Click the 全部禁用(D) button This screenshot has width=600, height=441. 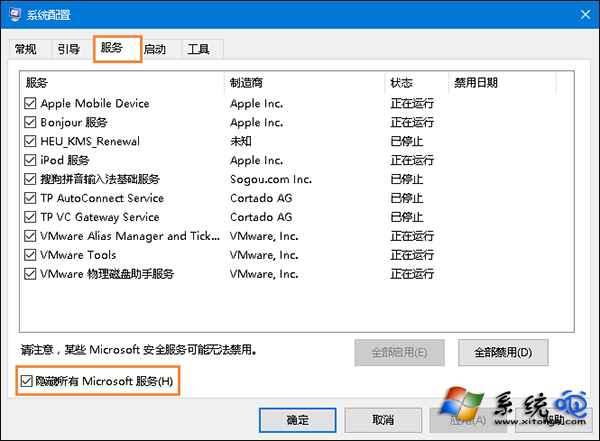click(x=503, y=352)
